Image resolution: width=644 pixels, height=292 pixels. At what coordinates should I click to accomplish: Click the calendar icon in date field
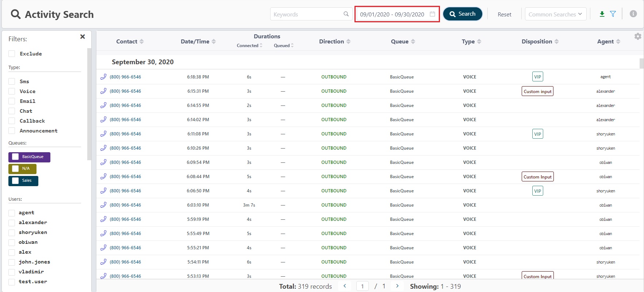(x=433, y=14)
